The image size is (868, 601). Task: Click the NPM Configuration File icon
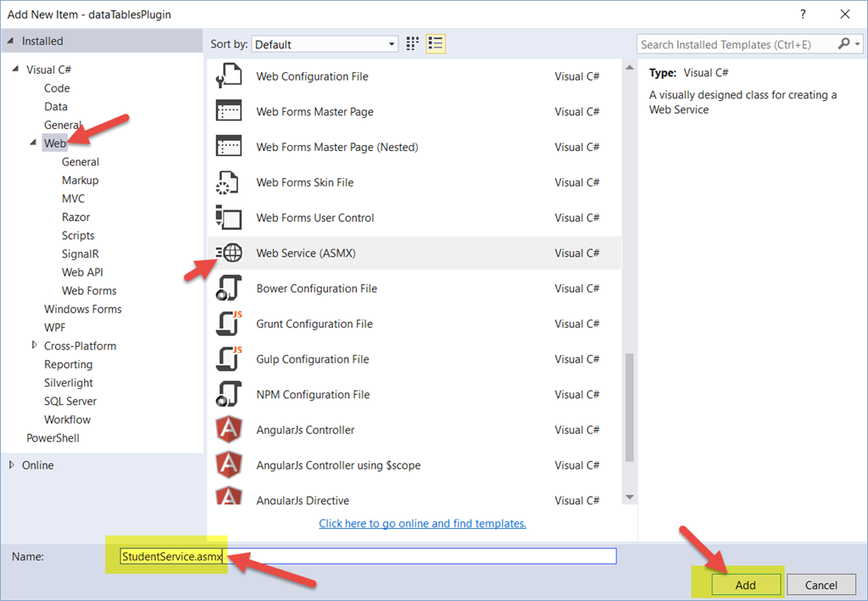point(229,394)
